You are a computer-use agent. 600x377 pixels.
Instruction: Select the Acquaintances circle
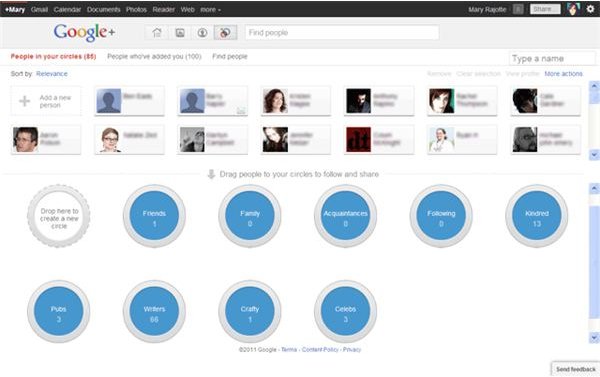pyautogui.click(x=346, y=216)
